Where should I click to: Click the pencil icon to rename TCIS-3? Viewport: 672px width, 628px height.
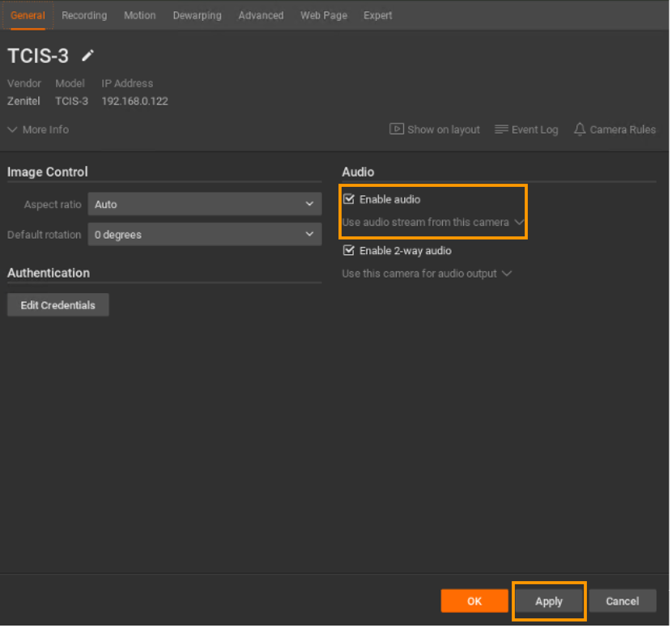point(88,56)
